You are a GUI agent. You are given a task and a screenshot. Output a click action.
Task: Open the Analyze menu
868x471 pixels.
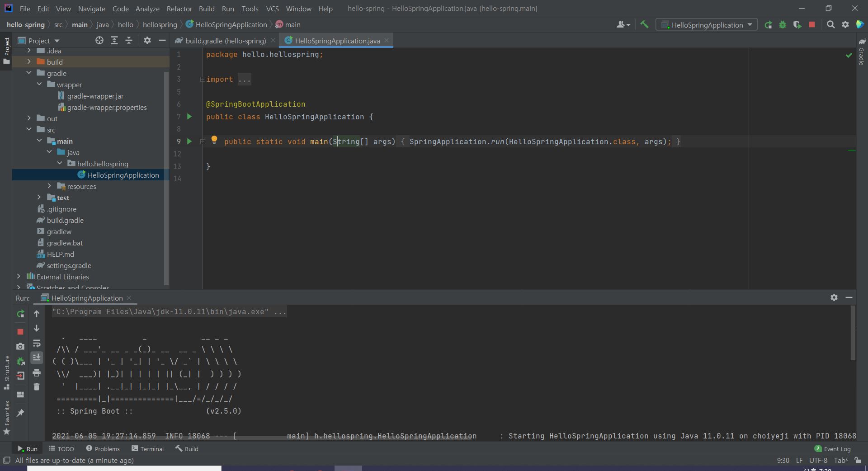[147, 9]
